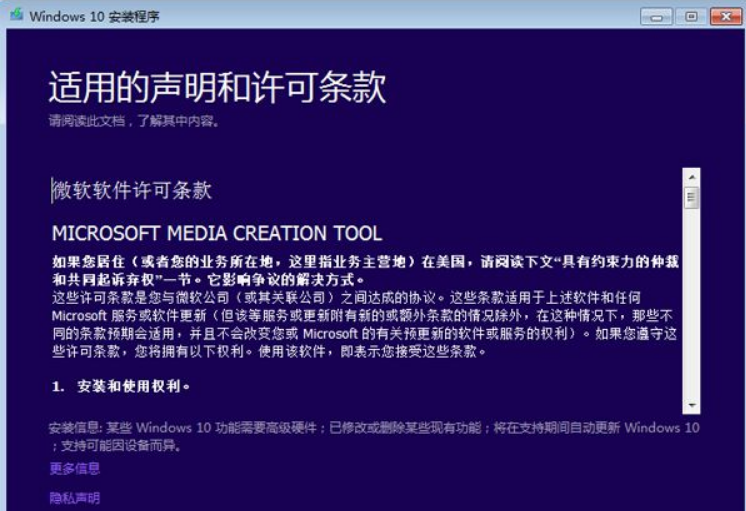
Task: Close the Windows 10 setup window
Action: tap(723, 17)
